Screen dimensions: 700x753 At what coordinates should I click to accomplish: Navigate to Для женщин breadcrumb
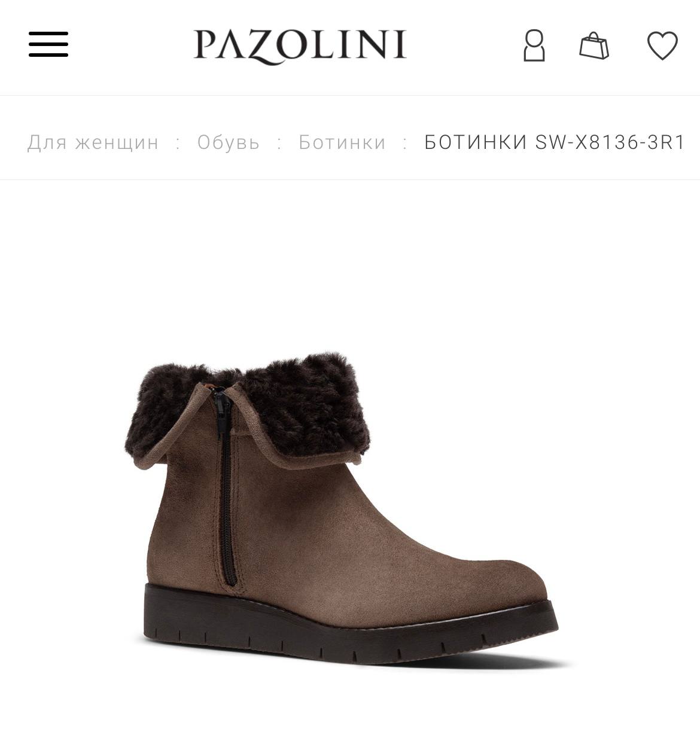click(93, 142)
